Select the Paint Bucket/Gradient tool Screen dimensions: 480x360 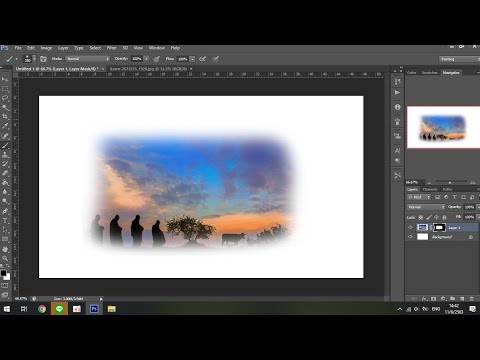coord(5,183)
